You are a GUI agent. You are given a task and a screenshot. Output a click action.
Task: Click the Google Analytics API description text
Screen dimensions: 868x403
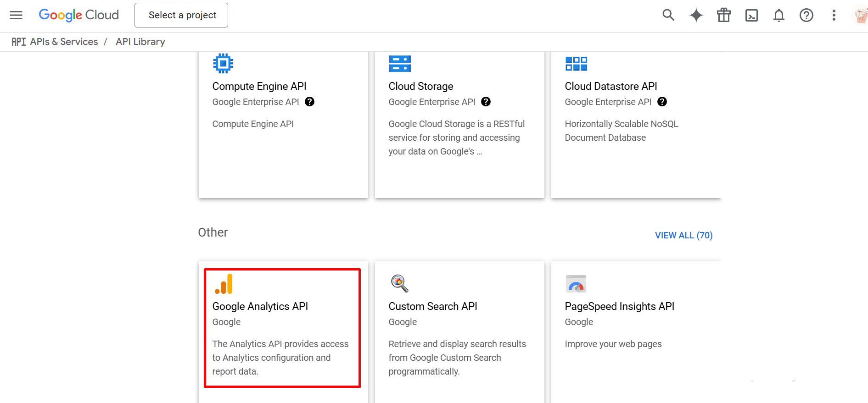pyautogui.click(x=280, y=358)
